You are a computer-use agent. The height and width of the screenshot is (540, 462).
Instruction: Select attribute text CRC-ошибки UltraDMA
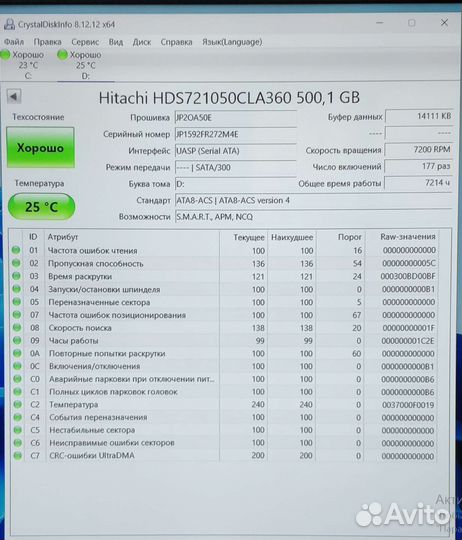coord(92,456)
